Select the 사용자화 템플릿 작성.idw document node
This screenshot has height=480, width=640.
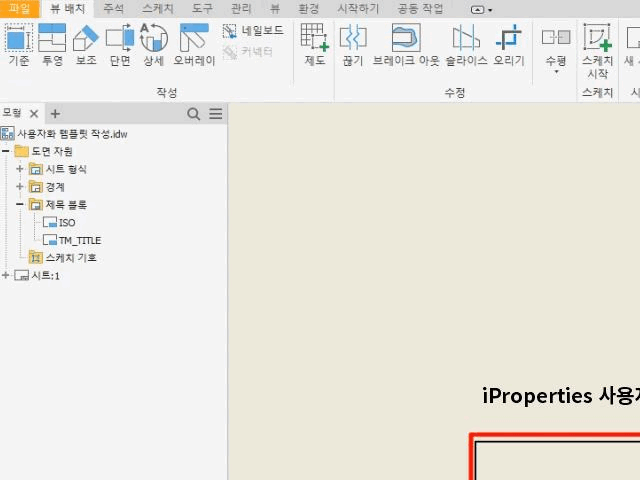[x=72, y=134]
